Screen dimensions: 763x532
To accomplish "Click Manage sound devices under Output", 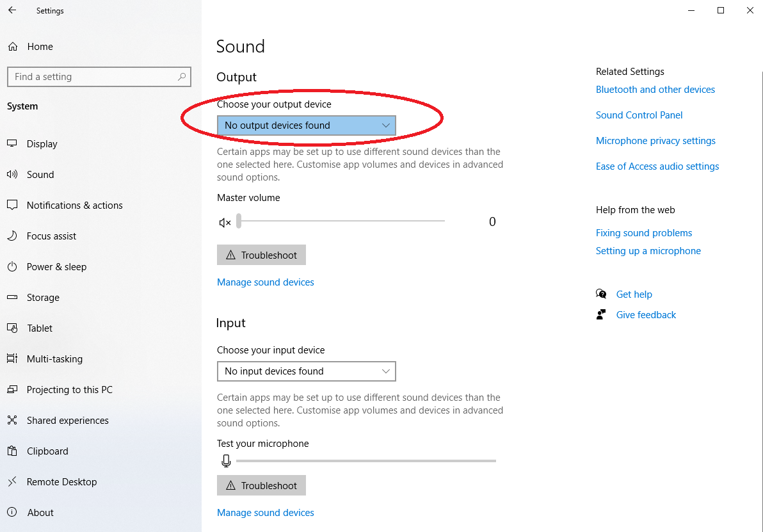I will tap(265, 282).
